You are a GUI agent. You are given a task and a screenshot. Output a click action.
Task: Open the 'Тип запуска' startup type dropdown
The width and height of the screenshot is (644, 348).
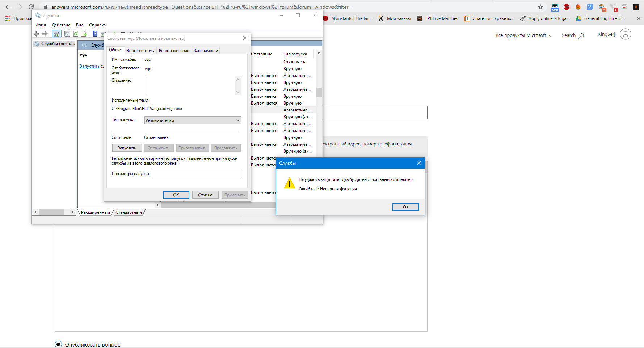coord(193,120)
